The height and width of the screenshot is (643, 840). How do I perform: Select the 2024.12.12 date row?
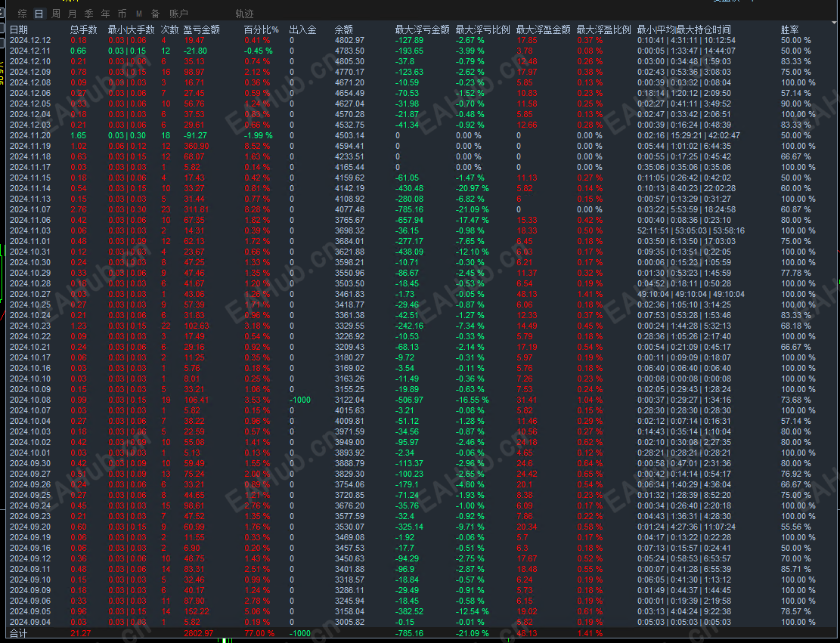pos(30,40)
